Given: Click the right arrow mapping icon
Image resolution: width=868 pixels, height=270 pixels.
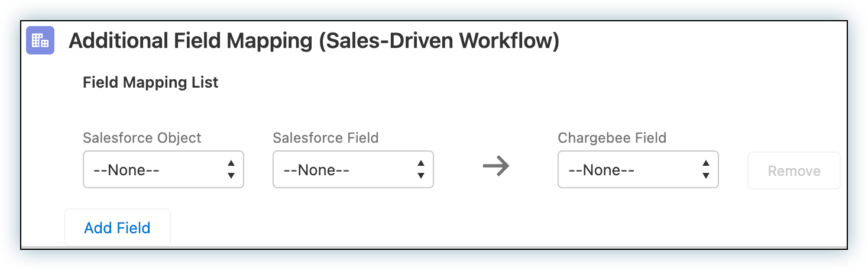Looking at the screenshot, I should click(495, 168).
